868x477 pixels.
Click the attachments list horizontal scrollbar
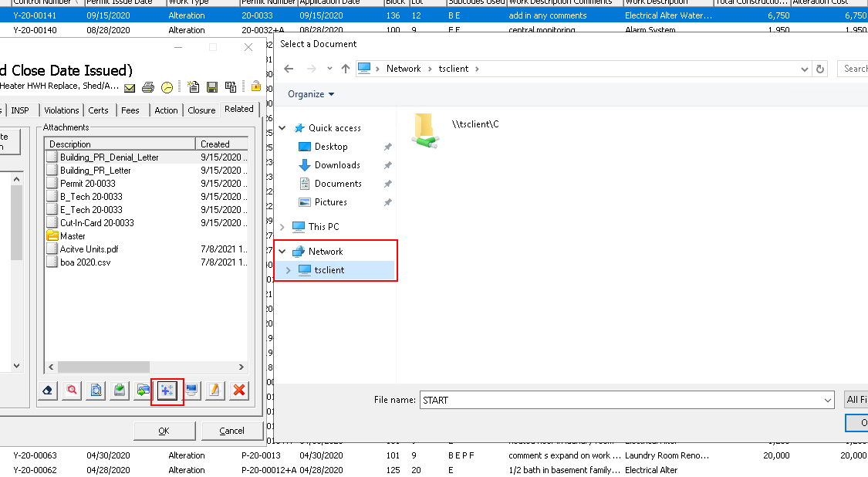click(x=145, y=367)
